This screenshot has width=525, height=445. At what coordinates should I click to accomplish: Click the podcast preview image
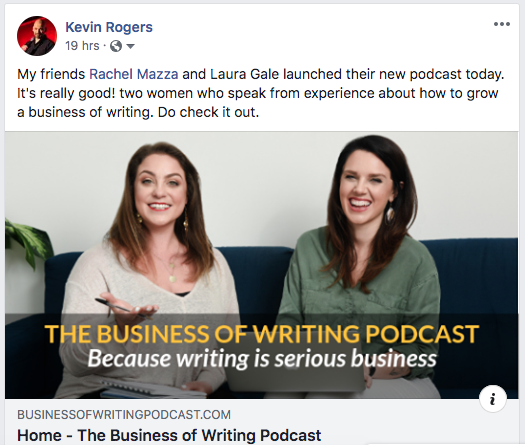point(261,265)
